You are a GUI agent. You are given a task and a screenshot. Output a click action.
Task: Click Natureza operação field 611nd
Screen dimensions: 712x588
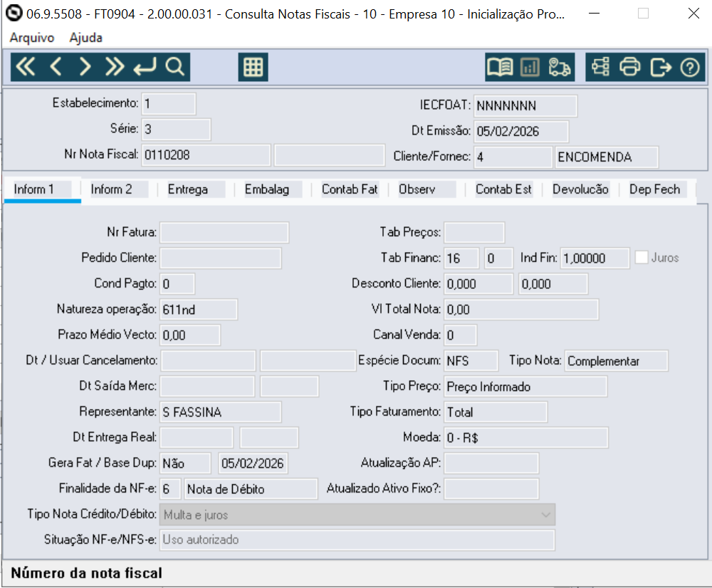(199, 310)
